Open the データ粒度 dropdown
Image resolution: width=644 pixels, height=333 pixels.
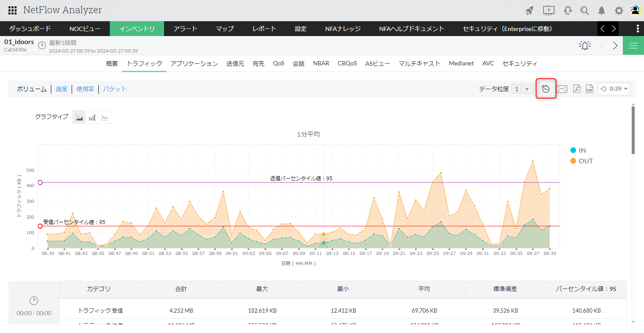coord(522,89)
